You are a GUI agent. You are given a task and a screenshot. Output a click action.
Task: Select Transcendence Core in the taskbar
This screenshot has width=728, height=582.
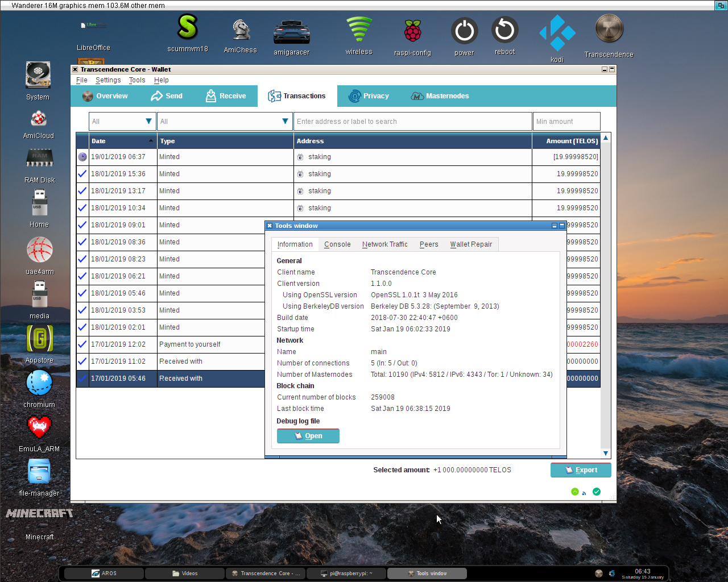266,573
